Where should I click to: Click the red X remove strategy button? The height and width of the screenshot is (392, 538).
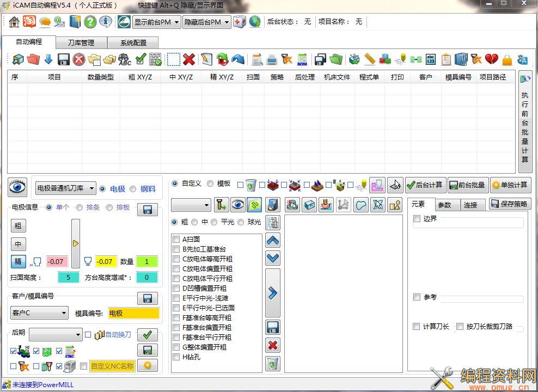[273, 345]
